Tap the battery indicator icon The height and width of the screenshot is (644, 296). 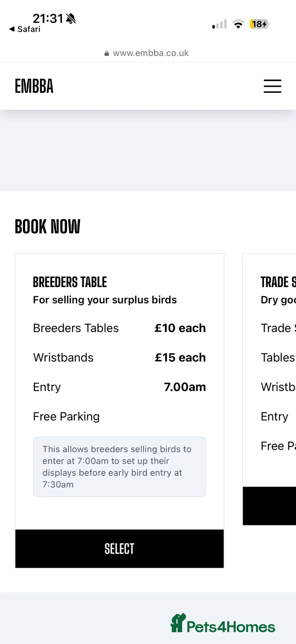260,24
